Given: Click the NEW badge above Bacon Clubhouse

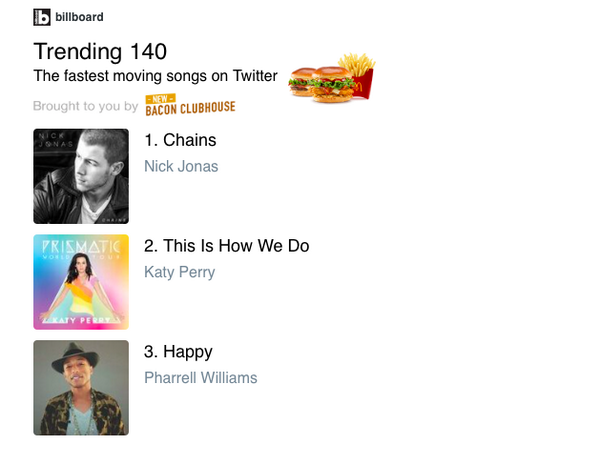Looking at the screenshot, I should (160, 98).
